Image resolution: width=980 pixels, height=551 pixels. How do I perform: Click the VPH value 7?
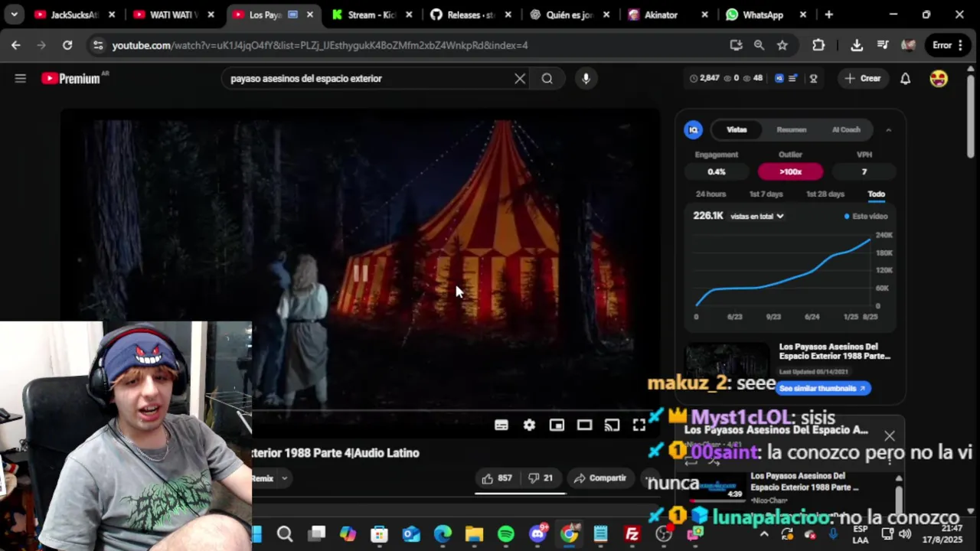864,171
